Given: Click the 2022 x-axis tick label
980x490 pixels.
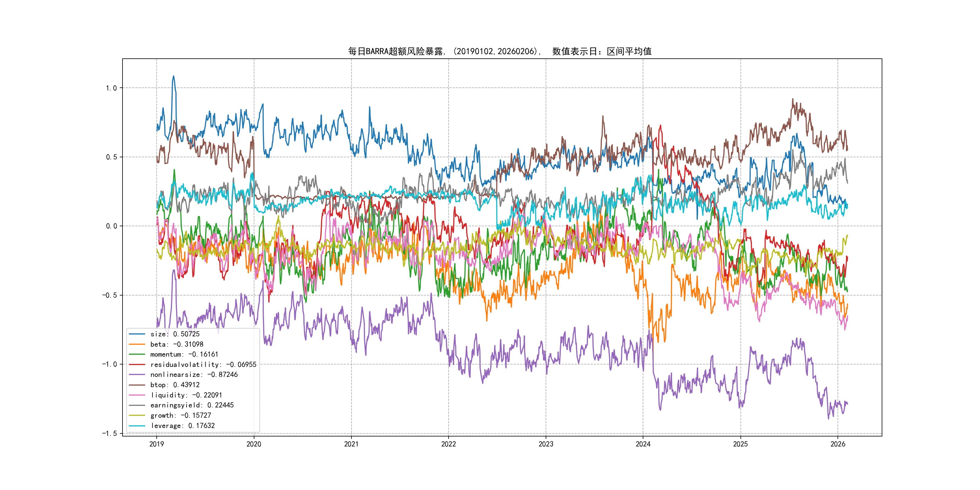Looking at the screenshot, I should (x=449, y=444).
